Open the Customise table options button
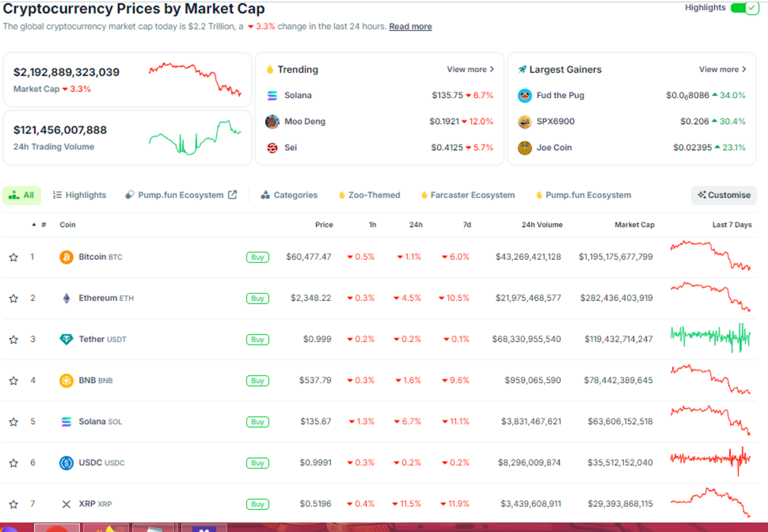The image size is (768, 532). coord(724,195)
